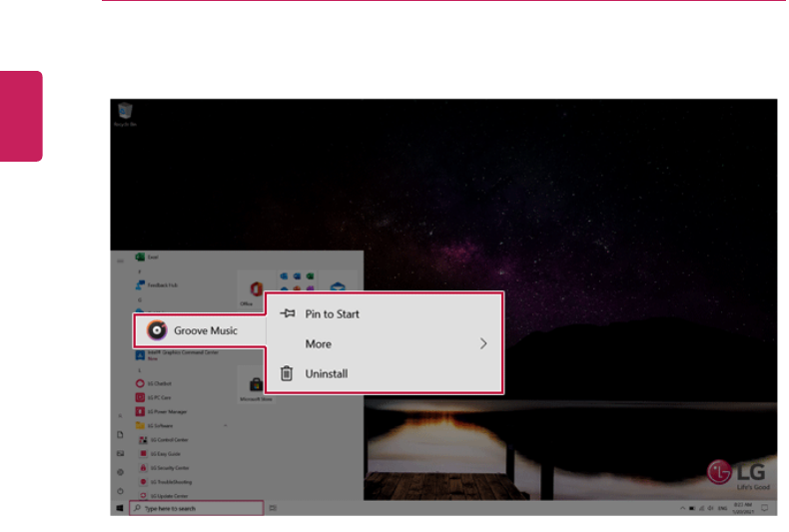Launch LG Chatbot from the app list
The height and width of the screenshot is (532, 789).
(x=154, y=383)
